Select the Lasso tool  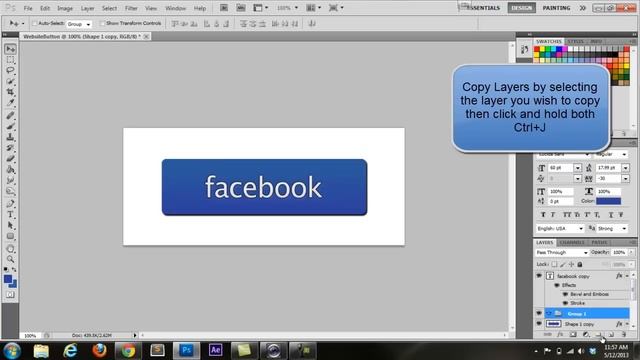(10, 70)
